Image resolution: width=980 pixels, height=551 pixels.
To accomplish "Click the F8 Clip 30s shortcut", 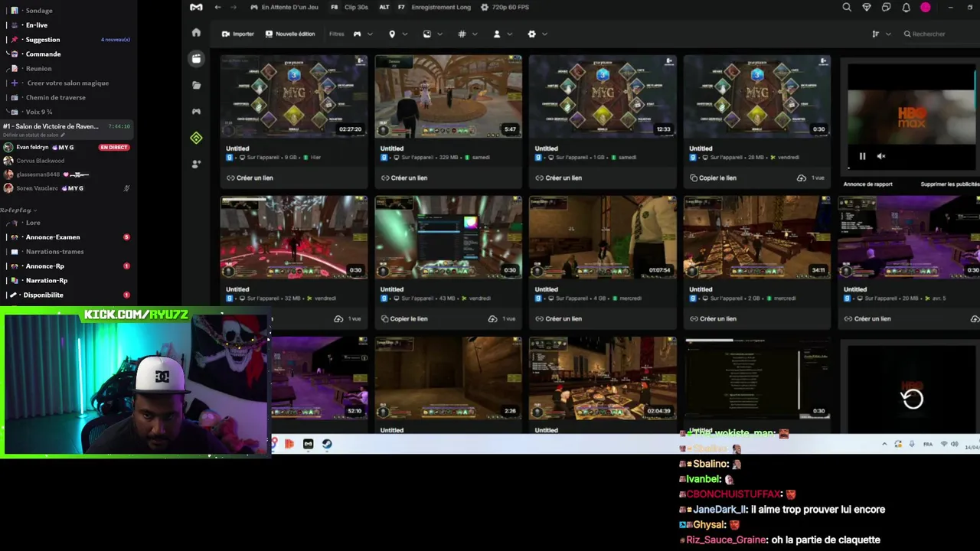I will [349, 7].
